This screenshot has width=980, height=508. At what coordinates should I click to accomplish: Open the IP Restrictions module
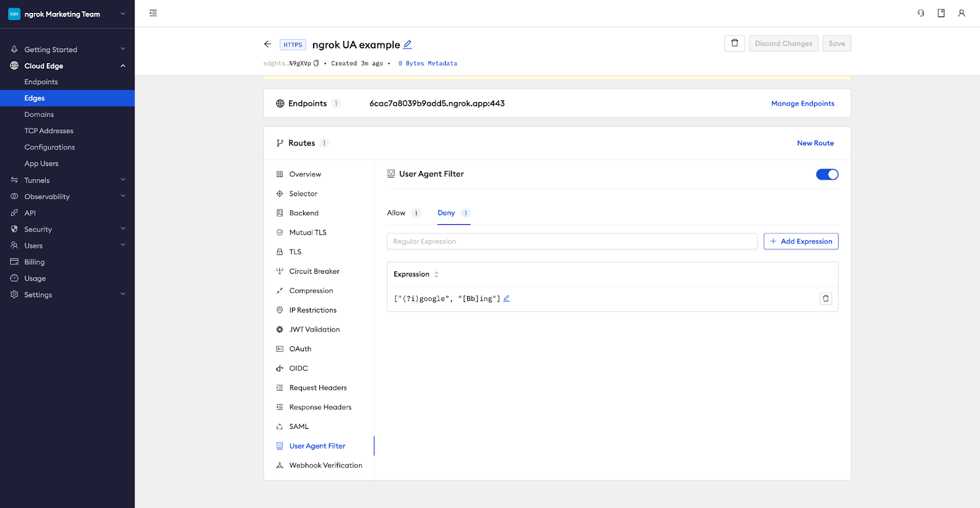tap(312, 310)
